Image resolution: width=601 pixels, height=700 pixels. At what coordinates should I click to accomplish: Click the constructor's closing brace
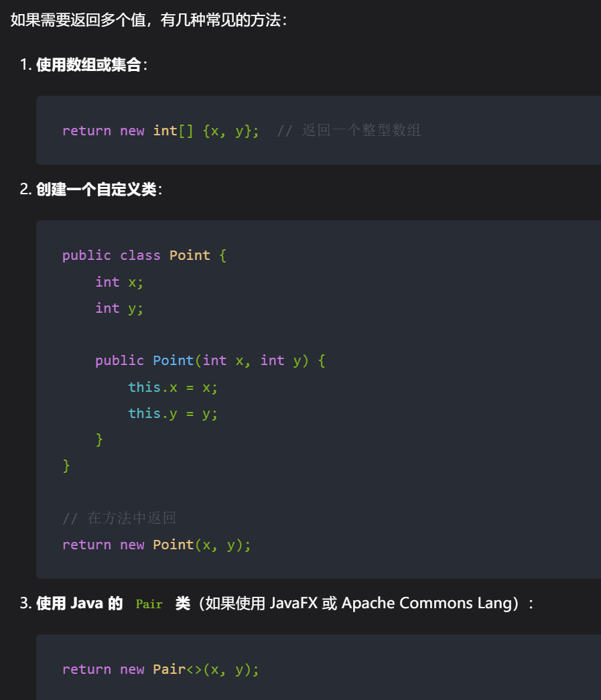[x=99, y=439]
